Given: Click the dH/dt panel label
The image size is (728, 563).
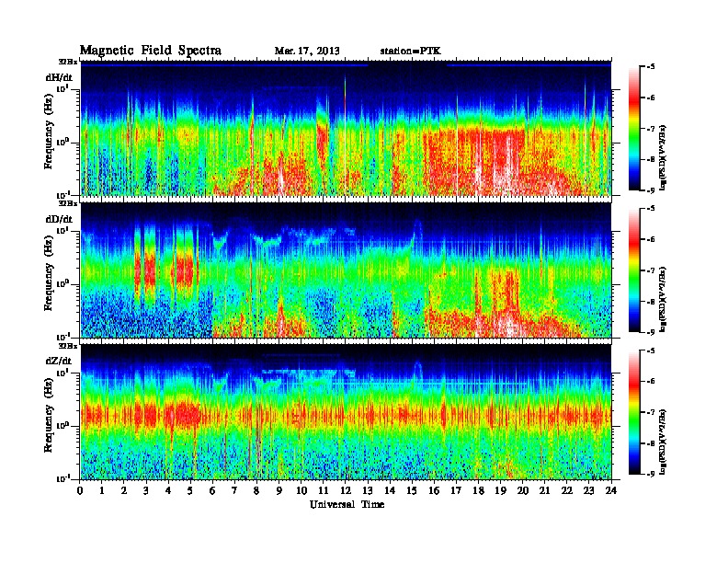Looking at the screenshot, I should pyautogui.click(x=59, y=77).
